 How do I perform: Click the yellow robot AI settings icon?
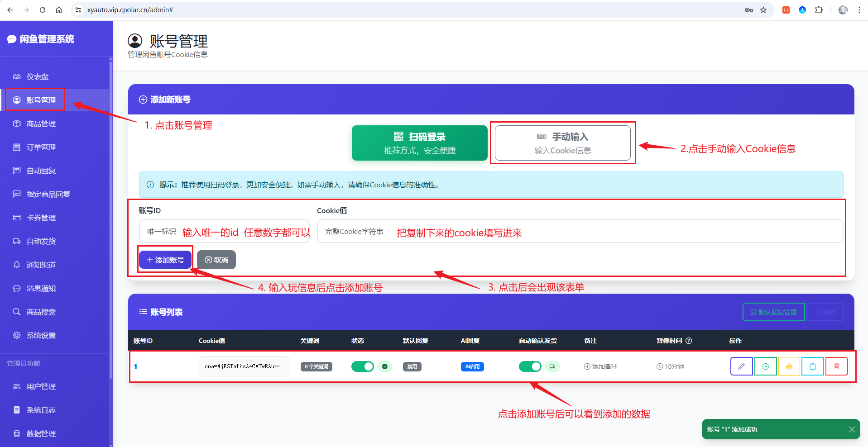789,366
